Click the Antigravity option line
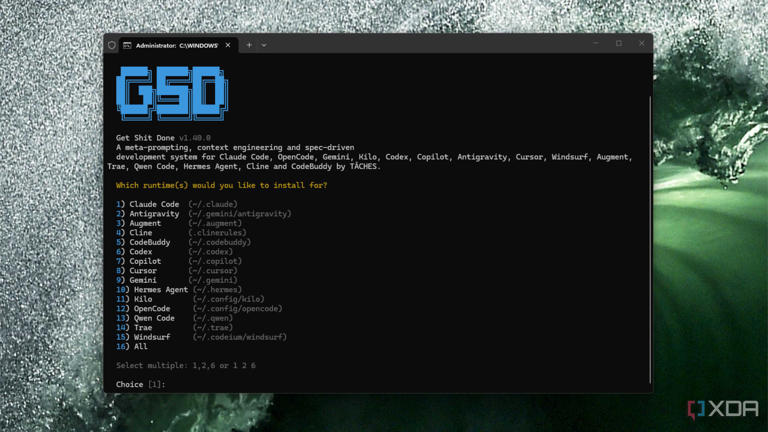This screenshot has height=432, width=768. click(x=203, y=214)
